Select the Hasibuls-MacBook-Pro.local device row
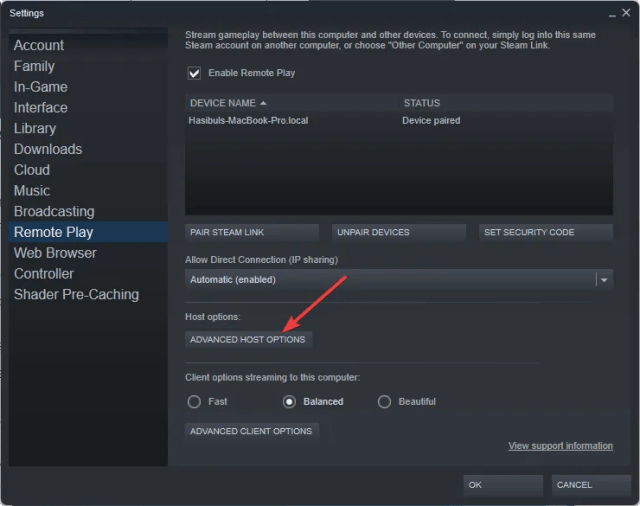640x506 pixels. click(x=399, y=121)
